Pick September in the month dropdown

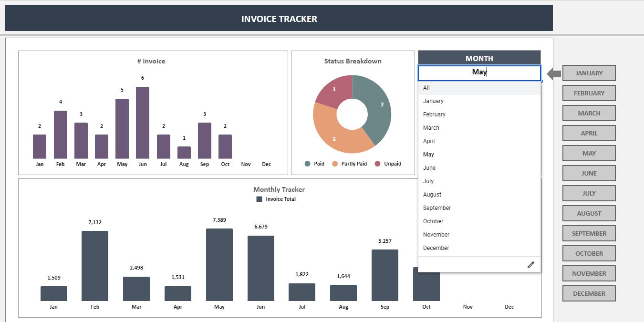(479, 208)
